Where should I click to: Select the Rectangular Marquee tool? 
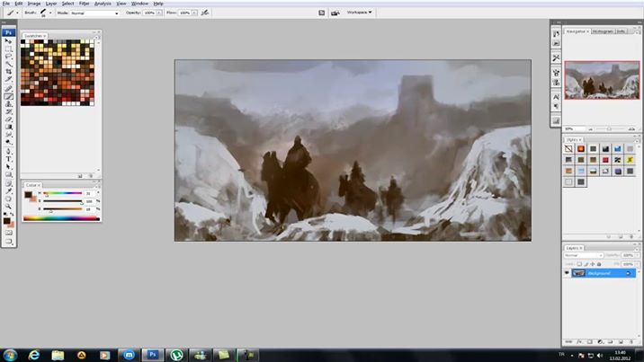coord(9,49)
